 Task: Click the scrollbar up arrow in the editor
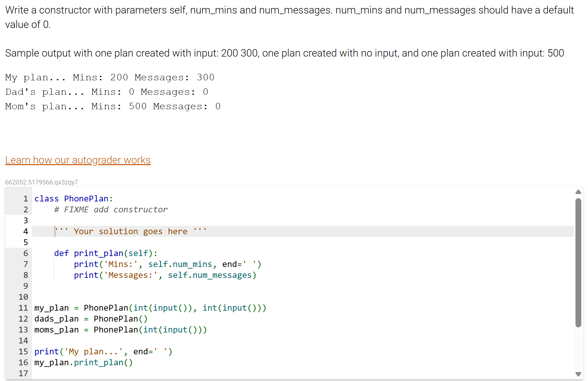point(578,192)
